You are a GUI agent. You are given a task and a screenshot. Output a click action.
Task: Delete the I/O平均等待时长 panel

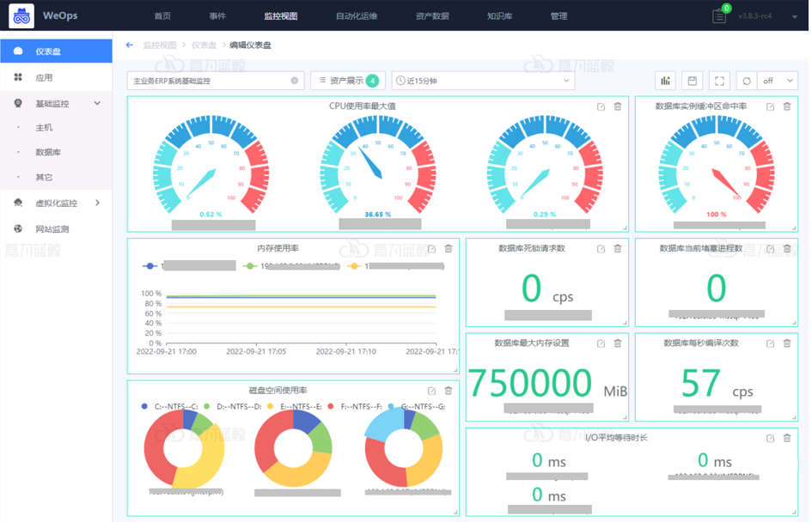(x=787, y=438)
